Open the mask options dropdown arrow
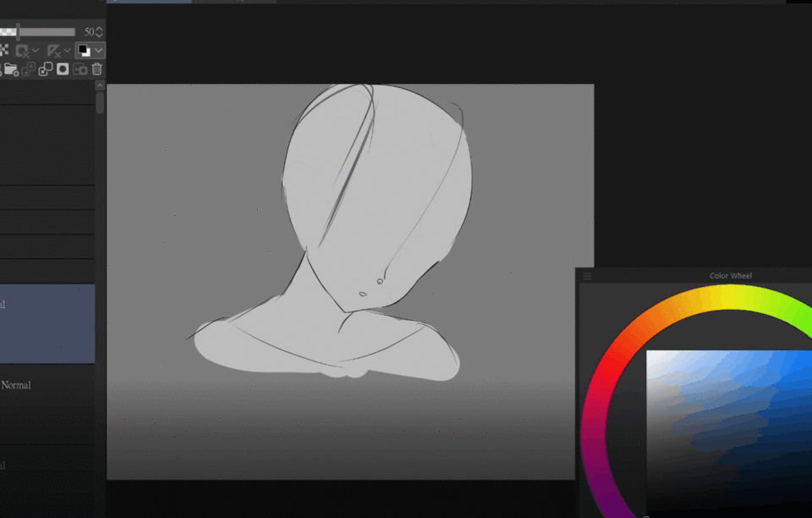 pyautogui.click(x=36, y=51)
